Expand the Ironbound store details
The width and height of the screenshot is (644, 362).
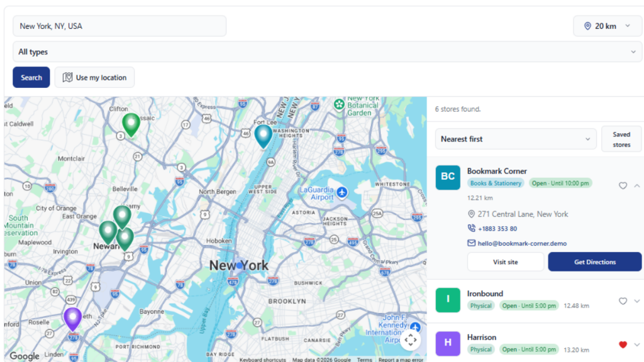636,301
